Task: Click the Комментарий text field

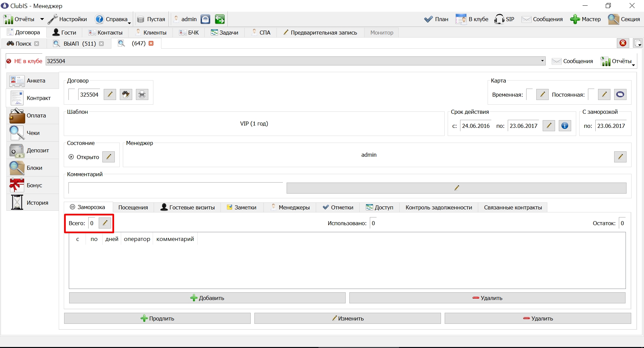Action: tap(176, 188)
